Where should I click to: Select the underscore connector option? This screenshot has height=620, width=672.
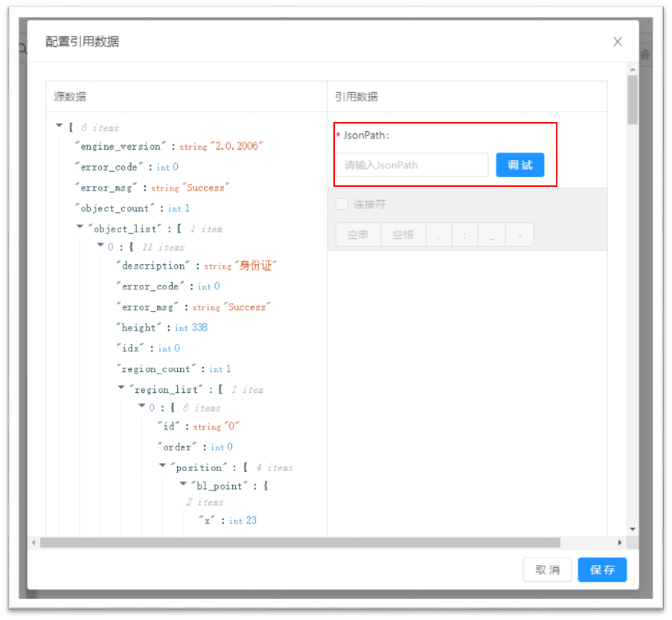click(492, 234)
